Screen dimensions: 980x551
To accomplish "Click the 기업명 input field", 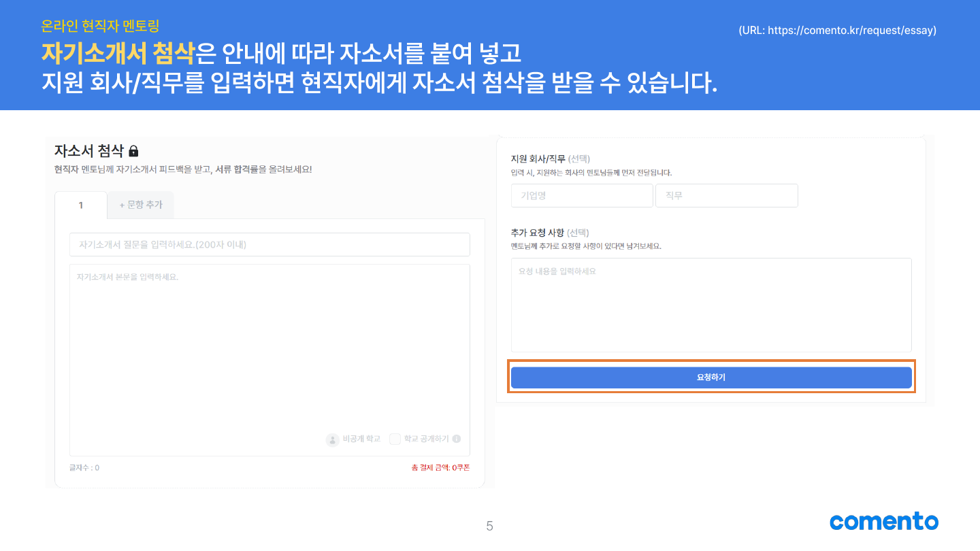I will (582, 196).
